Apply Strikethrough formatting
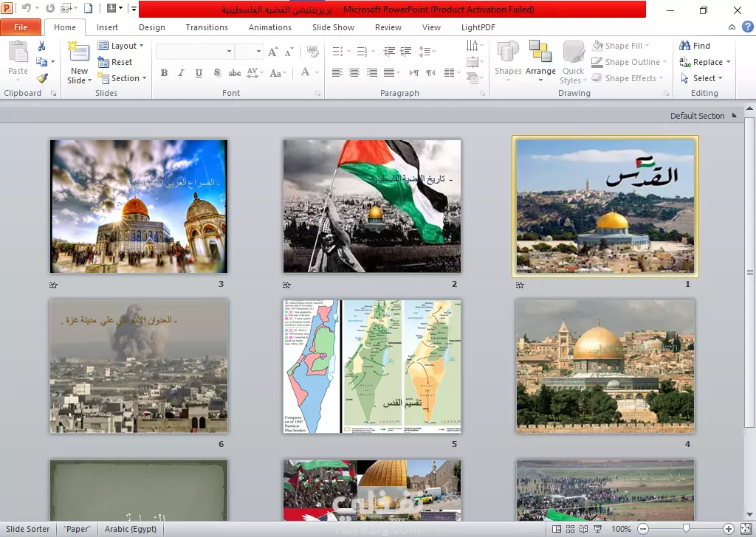The image size is (756, 537). point(235,73)
